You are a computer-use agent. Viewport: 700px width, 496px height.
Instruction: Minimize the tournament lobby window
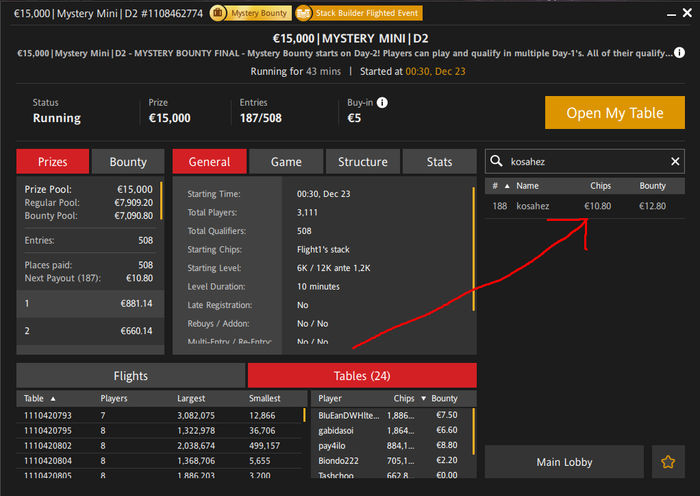click(671, 13)
